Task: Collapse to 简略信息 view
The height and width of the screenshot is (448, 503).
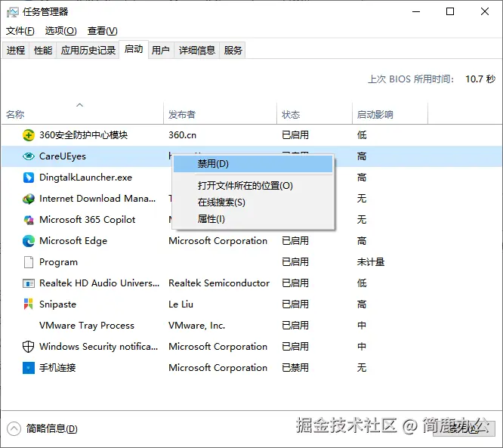Action: [x=42, y=429]
